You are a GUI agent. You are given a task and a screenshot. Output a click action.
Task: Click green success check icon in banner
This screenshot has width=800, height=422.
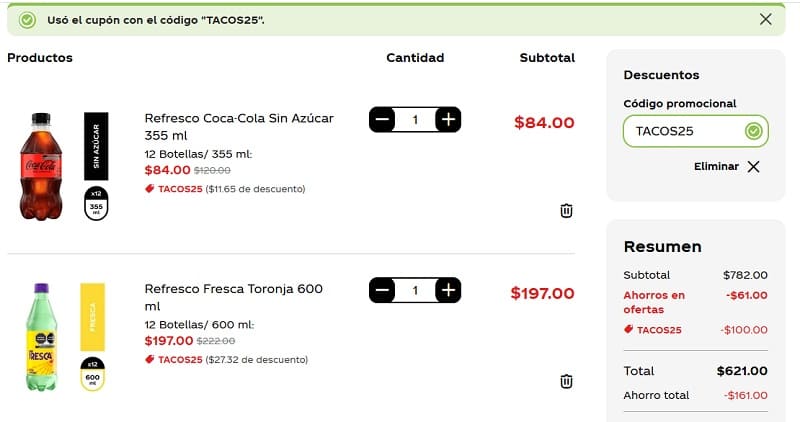27,20
